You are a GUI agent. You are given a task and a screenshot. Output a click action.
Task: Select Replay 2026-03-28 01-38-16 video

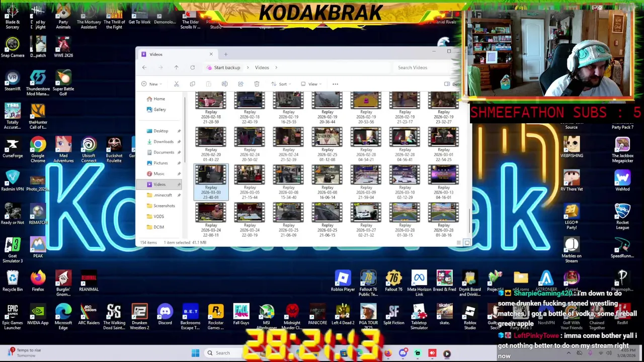click(x=444, y=220)
